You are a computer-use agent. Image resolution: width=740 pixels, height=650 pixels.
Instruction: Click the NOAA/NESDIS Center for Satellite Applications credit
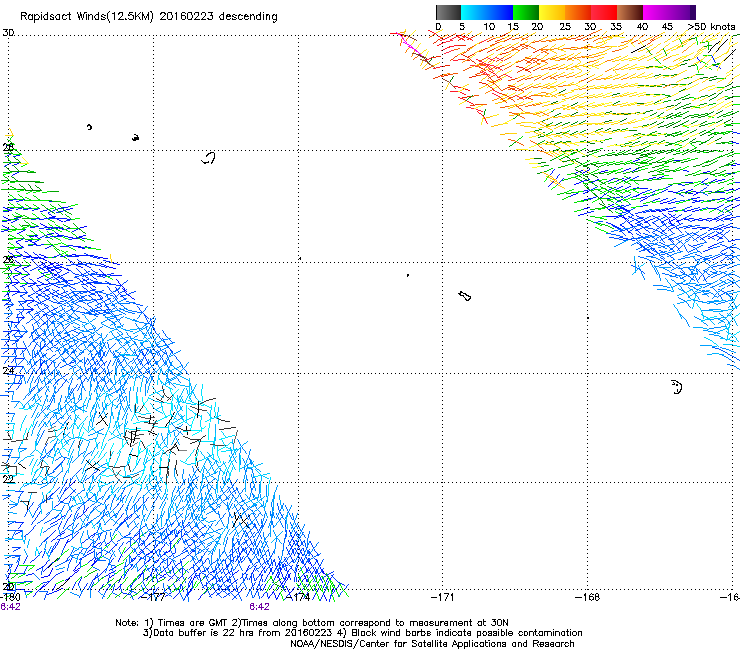(432, 644)
